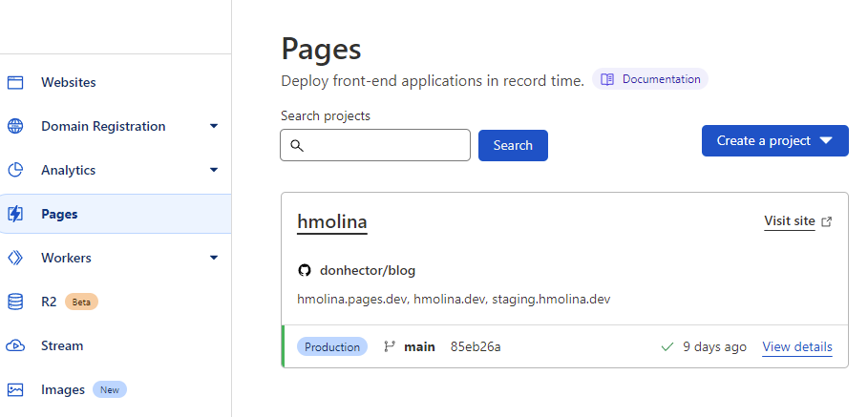Image resolution: width=868 pixels, height=417 pixels.
Task: Open the Create a project dropdown
Action: pos(775,140)
